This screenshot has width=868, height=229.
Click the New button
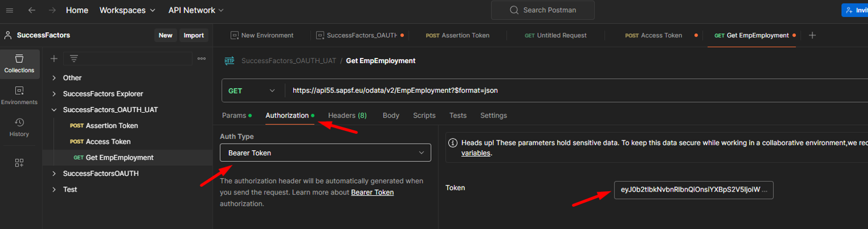pyautogui.click(x=166, y=35)
